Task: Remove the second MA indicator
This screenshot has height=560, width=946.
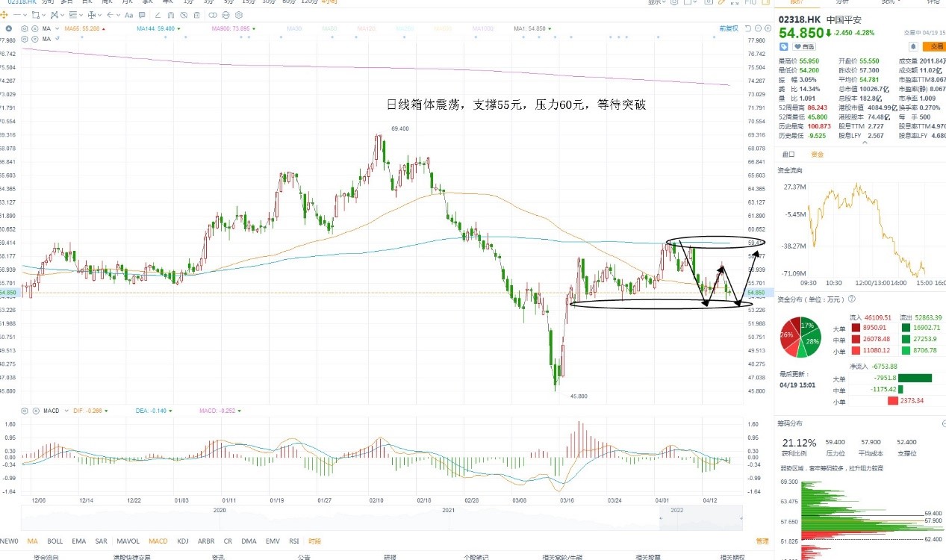Action: 34,38
